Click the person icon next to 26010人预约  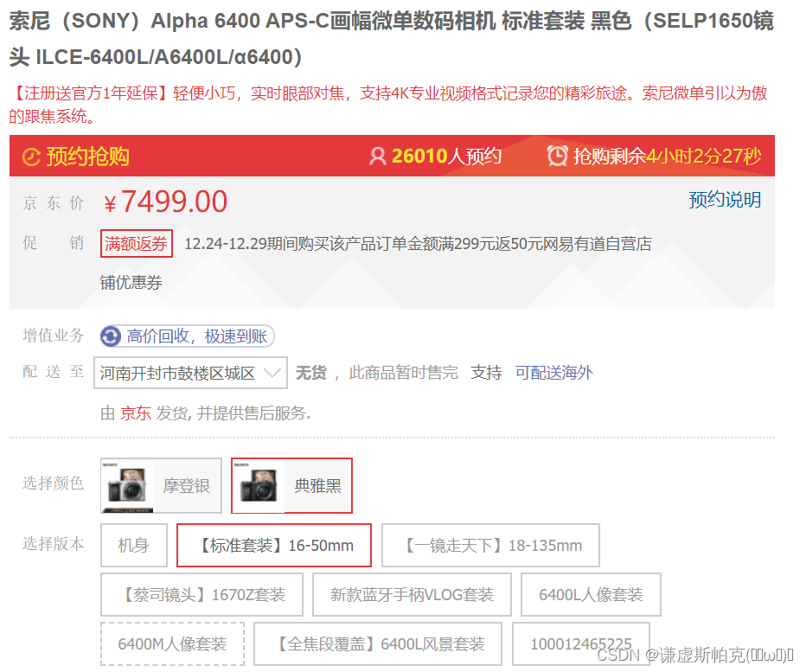pos(377,157)
